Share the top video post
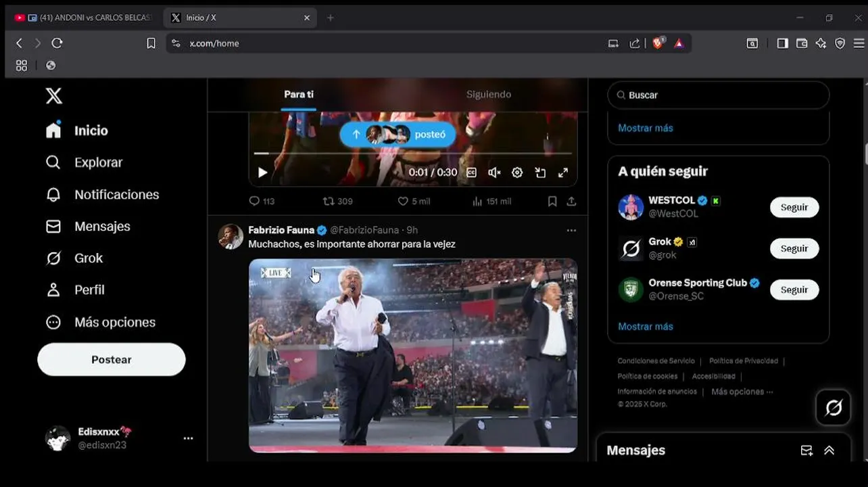Screen dimensions: 868x487 571,202
